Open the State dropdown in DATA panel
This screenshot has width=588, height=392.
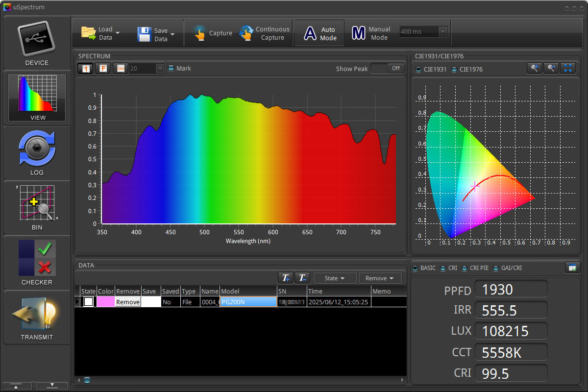[335, 278]
